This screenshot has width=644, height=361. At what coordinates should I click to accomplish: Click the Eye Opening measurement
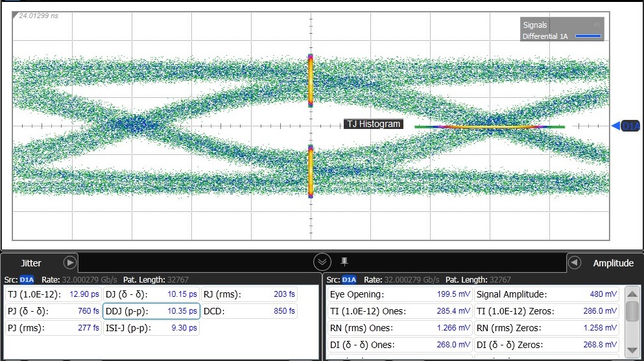click(x=400, y=294)
